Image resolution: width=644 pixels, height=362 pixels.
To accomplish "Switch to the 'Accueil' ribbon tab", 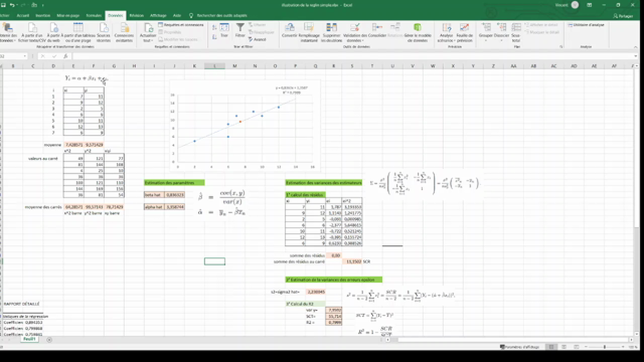I will tap(23, 16).
